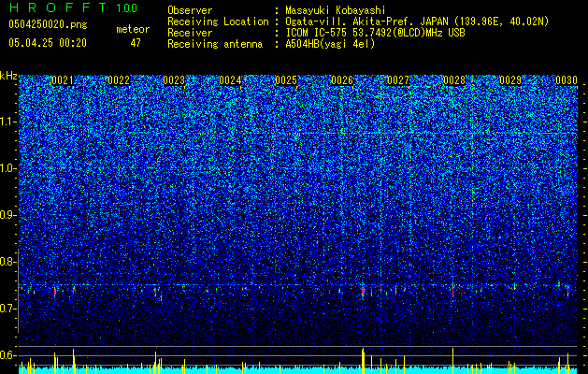The image size is (588, 374).
Task: Click the 0025 time marker
Action: (x=286, y=80)
